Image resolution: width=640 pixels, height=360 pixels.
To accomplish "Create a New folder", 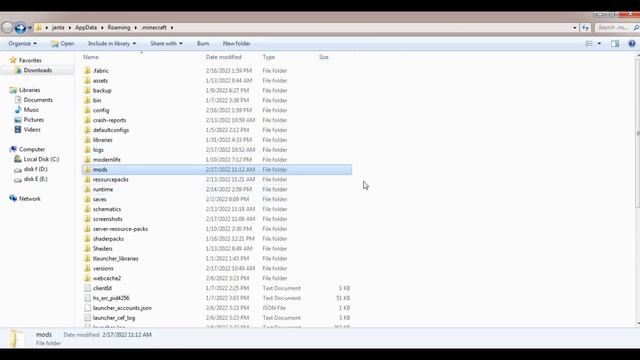I will tap(236, 43).
